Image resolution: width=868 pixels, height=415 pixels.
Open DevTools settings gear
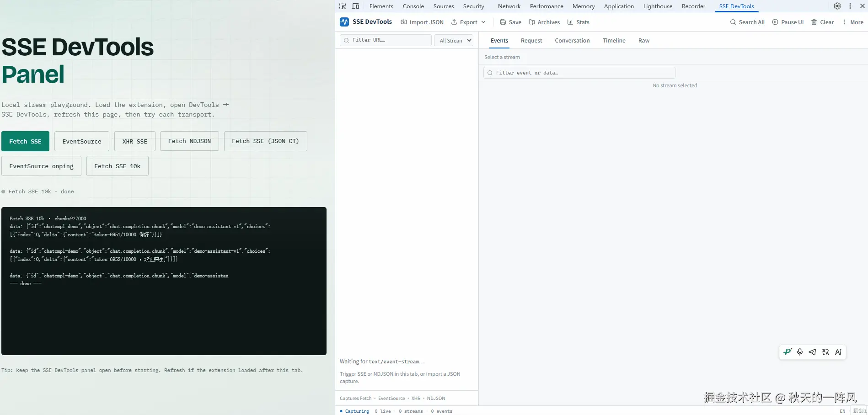pyautogui.click(x=837, y=6)
